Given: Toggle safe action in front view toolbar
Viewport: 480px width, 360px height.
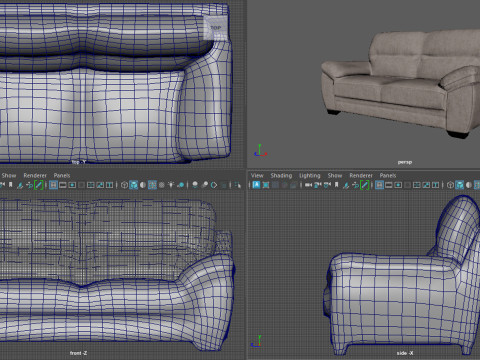Looking at the screenshot, I should coord(100,185).
